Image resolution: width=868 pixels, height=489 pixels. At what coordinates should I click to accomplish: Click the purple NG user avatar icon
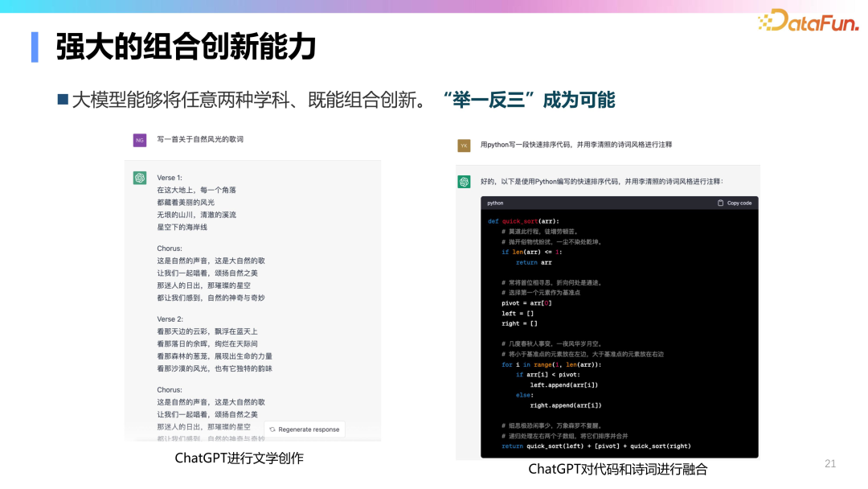pos(139,139)
